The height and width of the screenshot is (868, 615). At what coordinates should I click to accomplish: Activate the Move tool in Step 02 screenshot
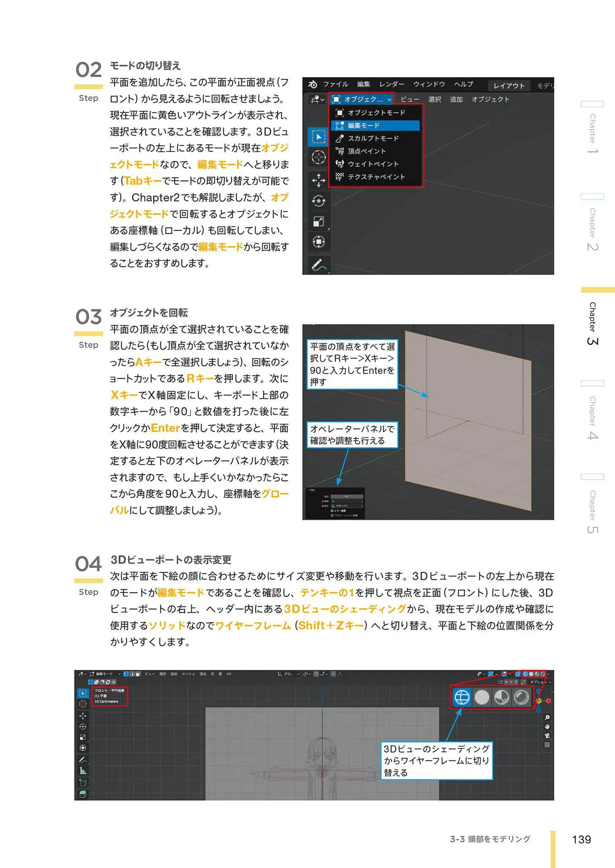coord(318,181)
